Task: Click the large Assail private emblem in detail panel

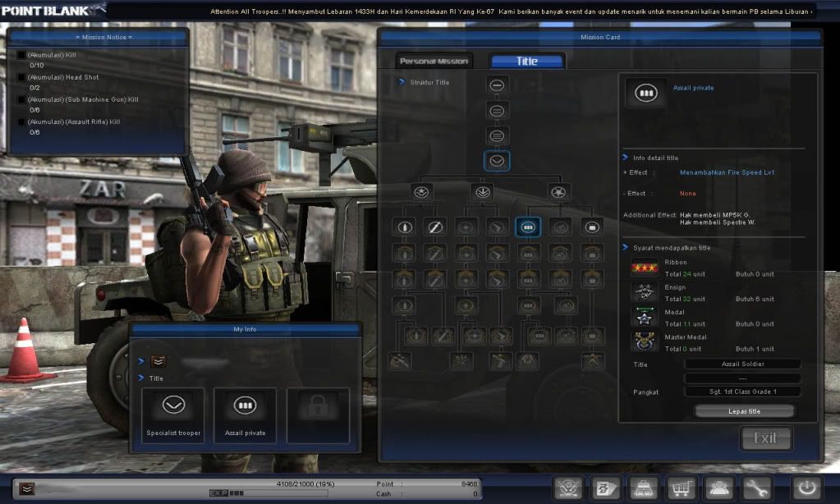Action: pyautogui.click(x=646, y=93)
